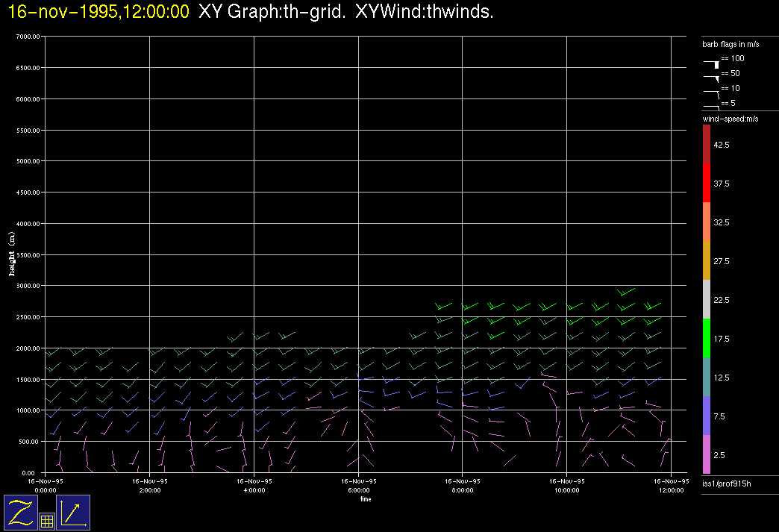779x532 pixels.
Task: Click the orange 27.5 color band
Action: (x=707, y=261)
